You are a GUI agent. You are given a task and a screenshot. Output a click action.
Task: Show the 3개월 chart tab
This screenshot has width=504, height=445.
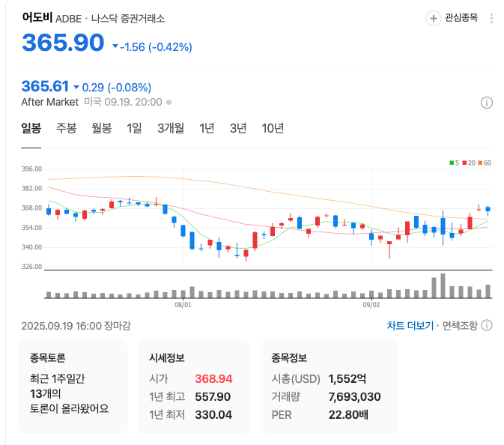coord(171,128)
